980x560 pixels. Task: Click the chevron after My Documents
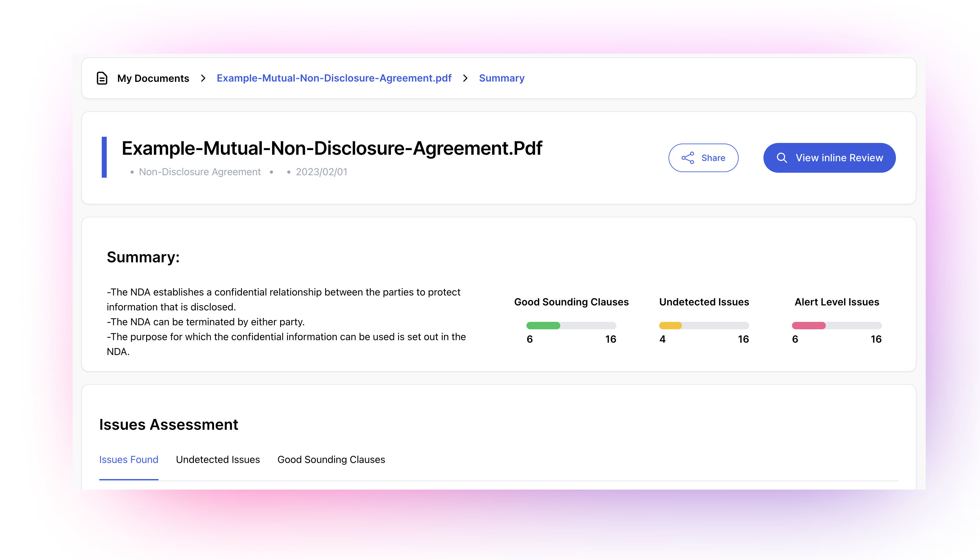click(x=203, y=78)
